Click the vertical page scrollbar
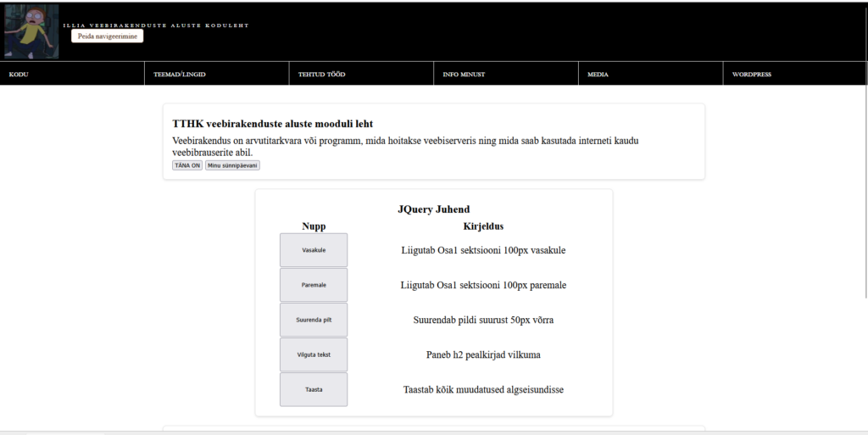This screenshot has width=868, height=435. [865, 170]
